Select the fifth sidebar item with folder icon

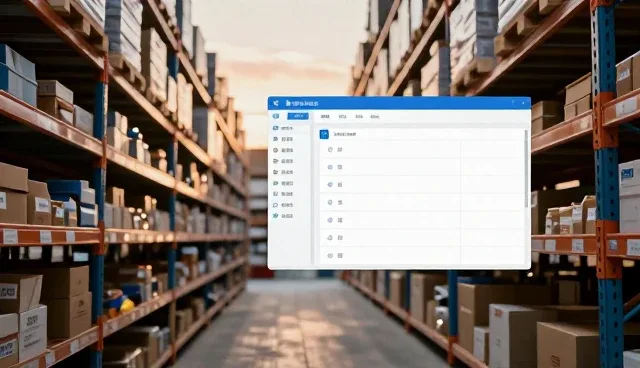pyautogui.click(x=283, y=172)
